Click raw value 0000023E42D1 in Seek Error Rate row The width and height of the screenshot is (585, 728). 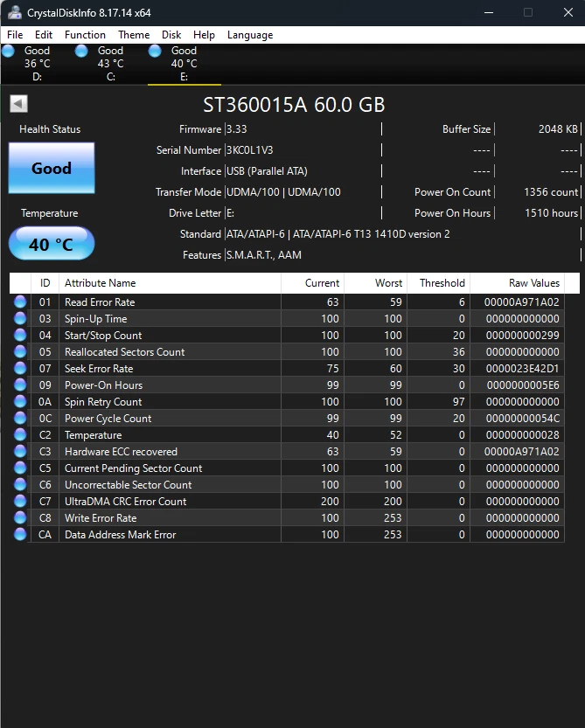pos(522,369)
